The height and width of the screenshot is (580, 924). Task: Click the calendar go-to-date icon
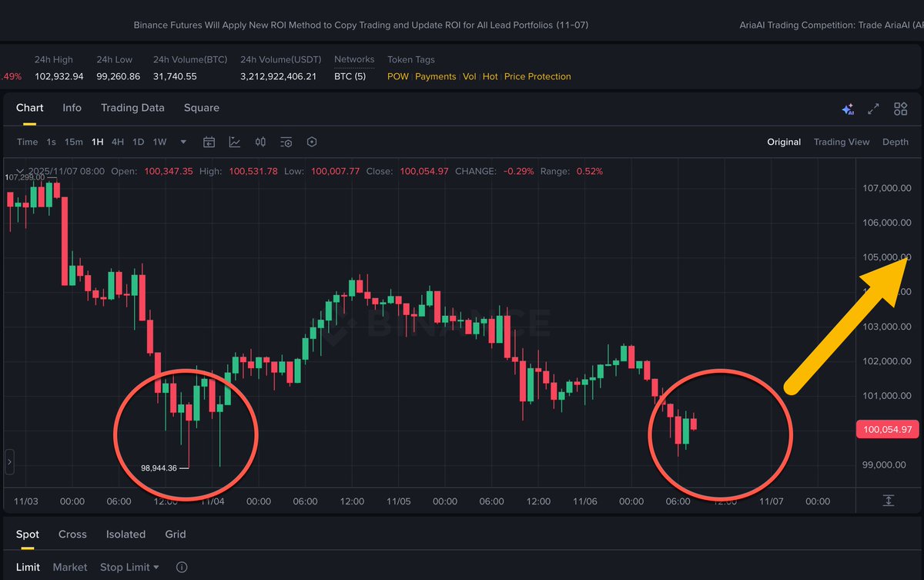209,142
